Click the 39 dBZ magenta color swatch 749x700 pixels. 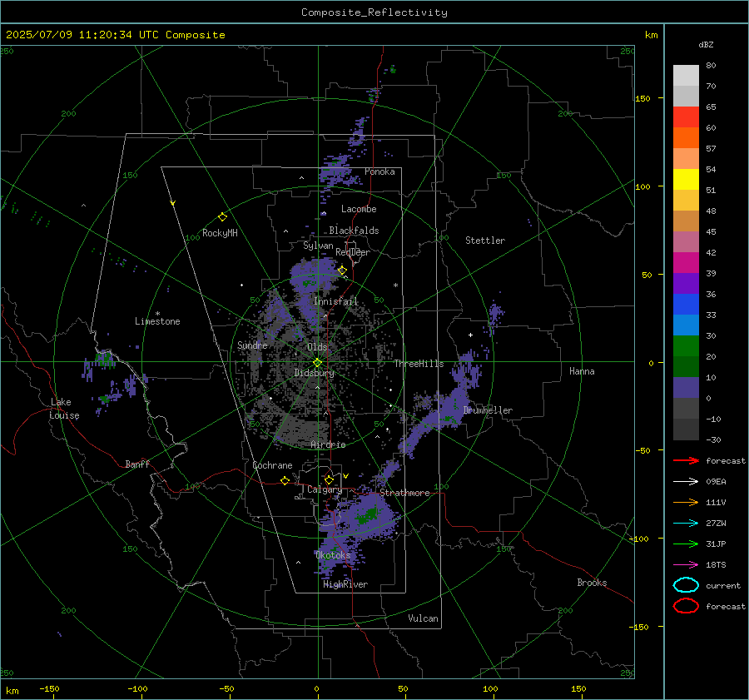click(x=686, y=263)
